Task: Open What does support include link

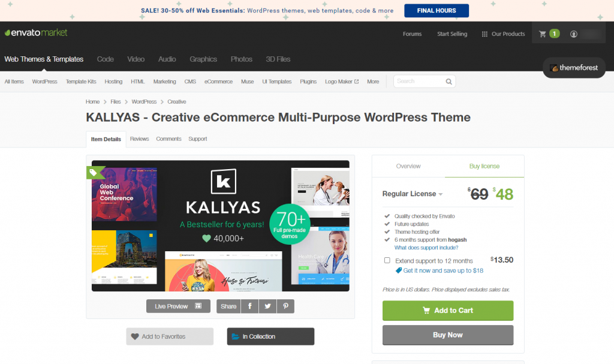Action: (426, 247)
